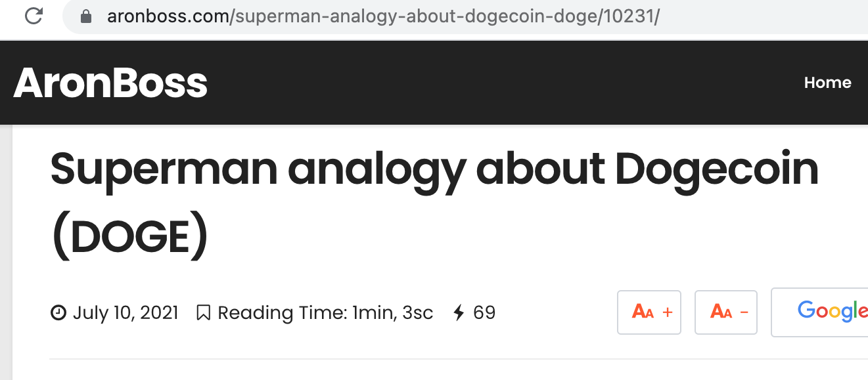The width and height of the screenshot is (868, 380).
Task: Click the gray strip on the left page edge
Action: tap(6, 252)
